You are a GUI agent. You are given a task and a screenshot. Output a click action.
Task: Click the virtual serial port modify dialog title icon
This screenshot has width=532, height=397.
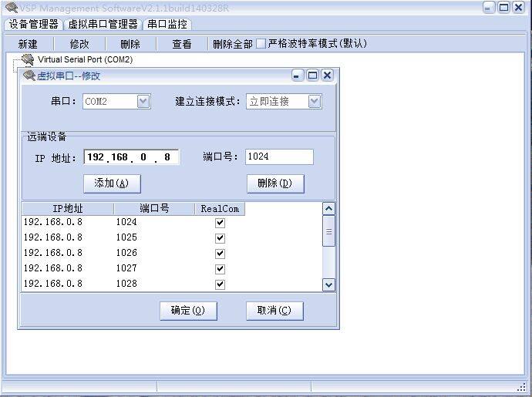click(29, 76)
